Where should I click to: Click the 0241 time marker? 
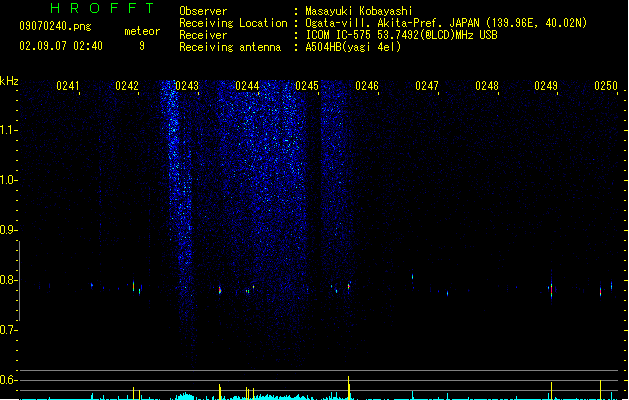tap(68, 86)
